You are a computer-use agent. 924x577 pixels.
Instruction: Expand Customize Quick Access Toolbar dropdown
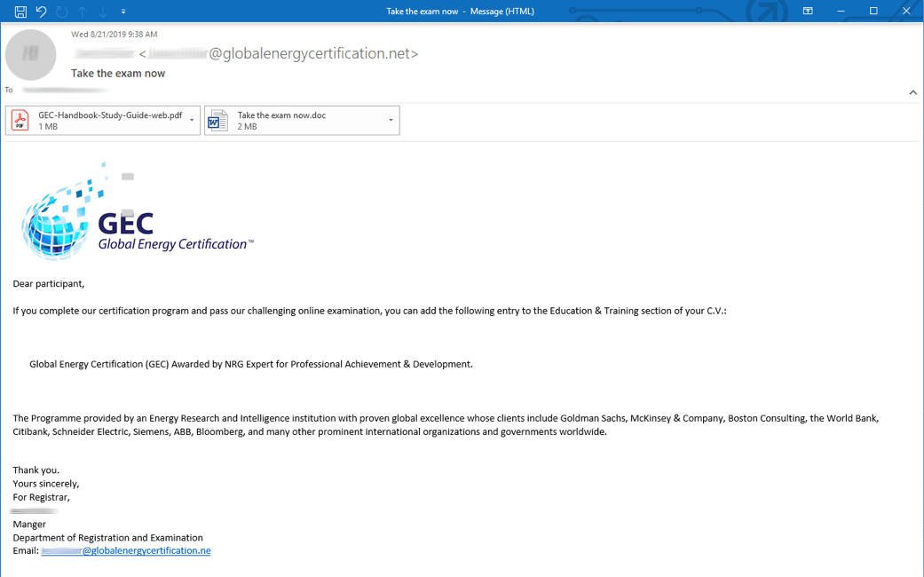(123, 12)
